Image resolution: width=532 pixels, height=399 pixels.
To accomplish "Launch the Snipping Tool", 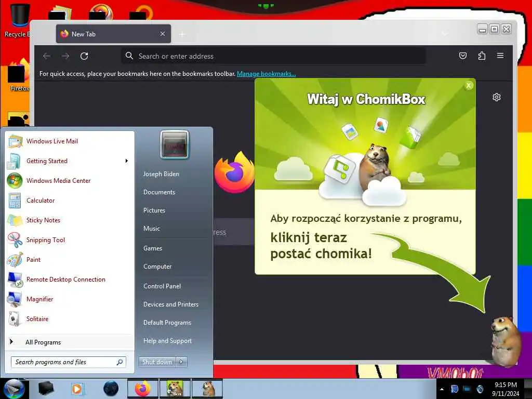I will (46, 240).
